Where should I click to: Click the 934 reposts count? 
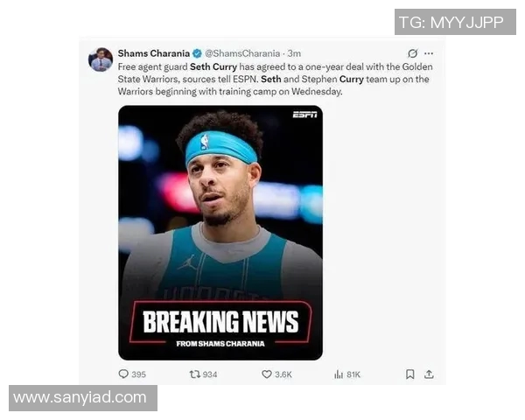pyautogui.click(x=210, y=374)
